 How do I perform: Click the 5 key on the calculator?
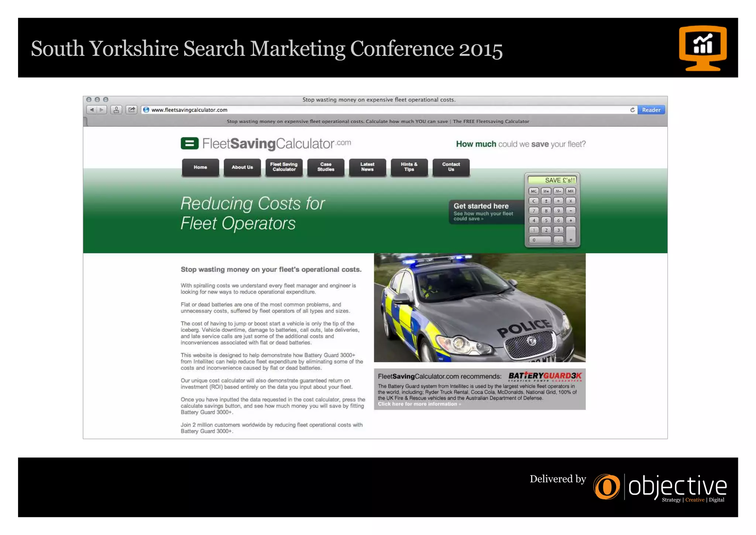tap(546, 220)
